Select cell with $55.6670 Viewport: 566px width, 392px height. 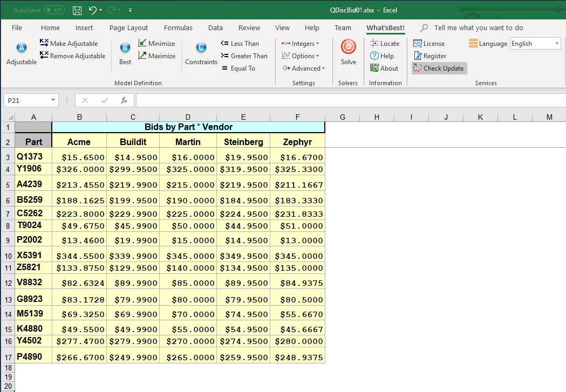click(297, 314)
